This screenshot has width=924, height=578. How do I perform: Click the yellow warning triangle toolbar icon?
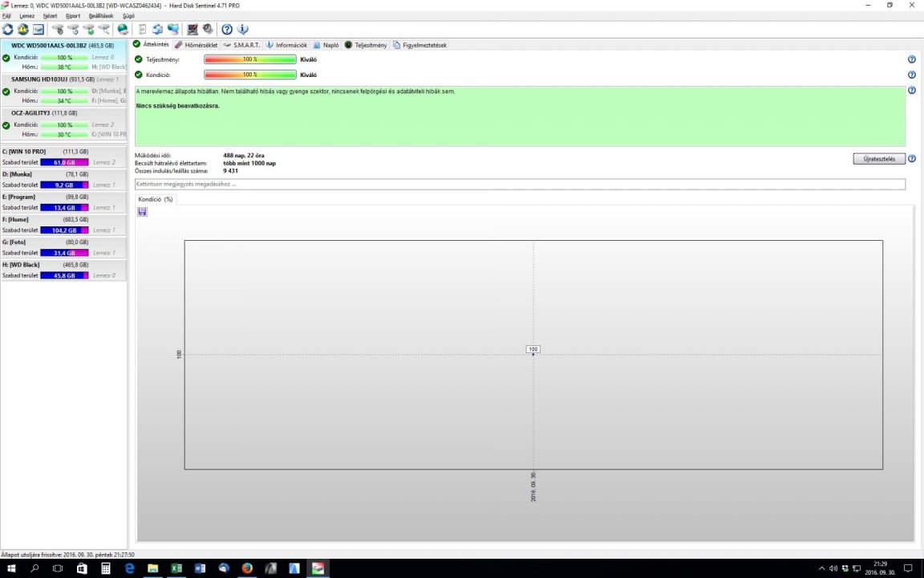click(x=23, y=29)
